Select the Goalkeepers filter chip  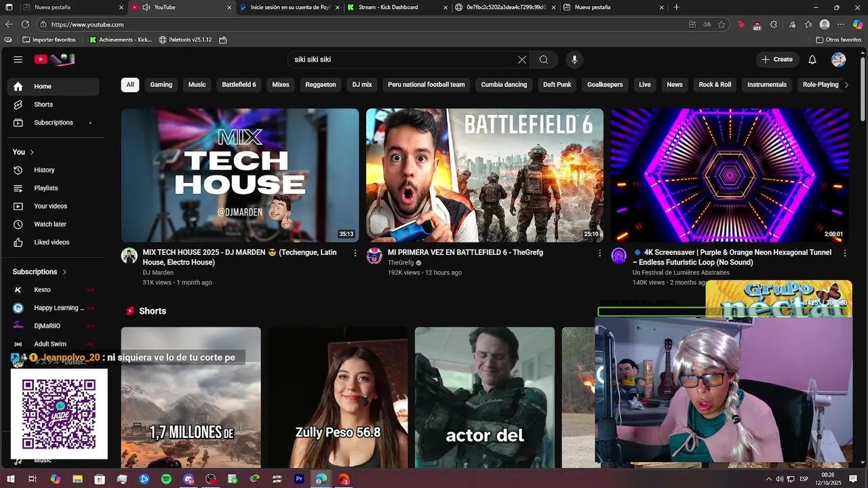pyautogui.click(x=605, y=85)
